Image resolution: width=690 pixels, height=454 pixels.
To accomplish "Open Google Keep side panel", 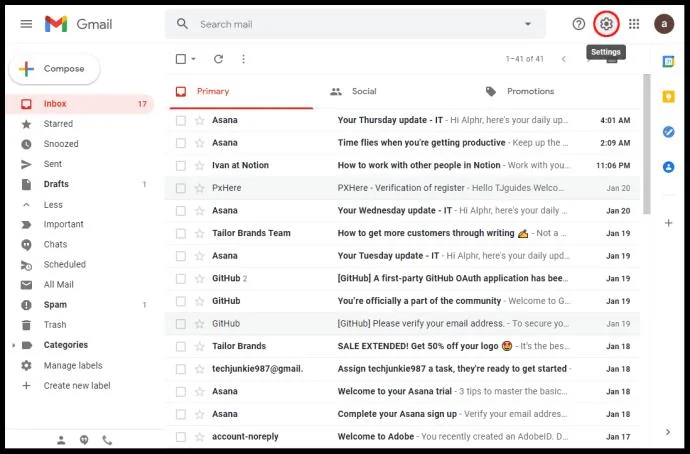I will (x=668, y=96).
